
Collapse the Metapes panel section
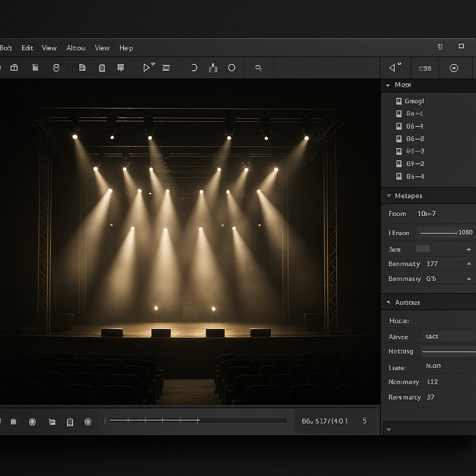point(389,196)
